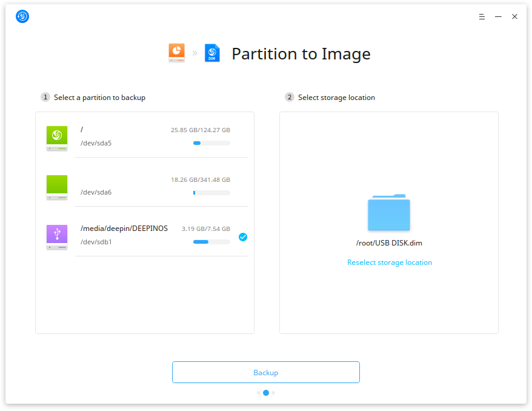Click the Partition to Image title
This screenshot has width=532, height=411.
coord(301,53)
